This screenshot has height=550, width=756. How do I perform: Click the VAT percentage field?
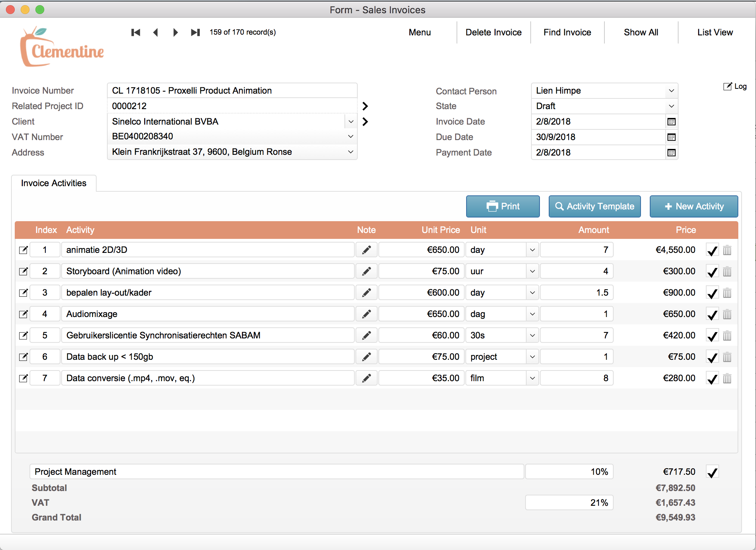pyautogui.click(x=569, y=503)
